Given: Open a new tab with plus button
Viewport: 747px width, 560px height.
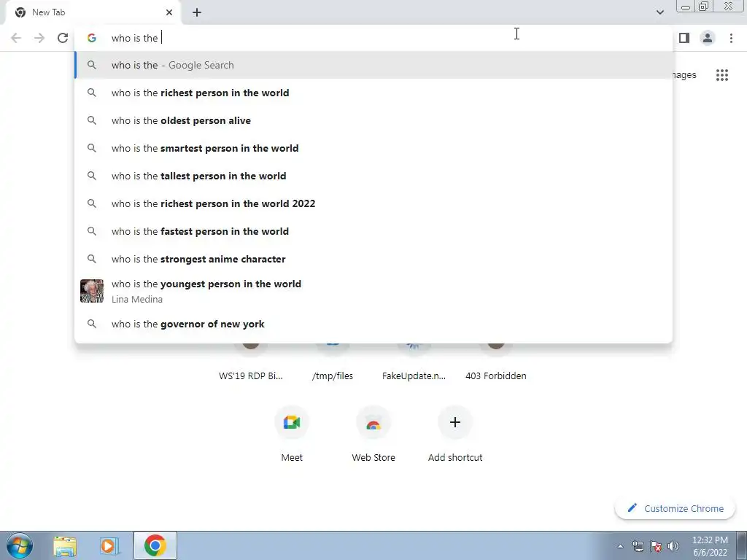Looking at the screenshot, I should tap(197, 12).
